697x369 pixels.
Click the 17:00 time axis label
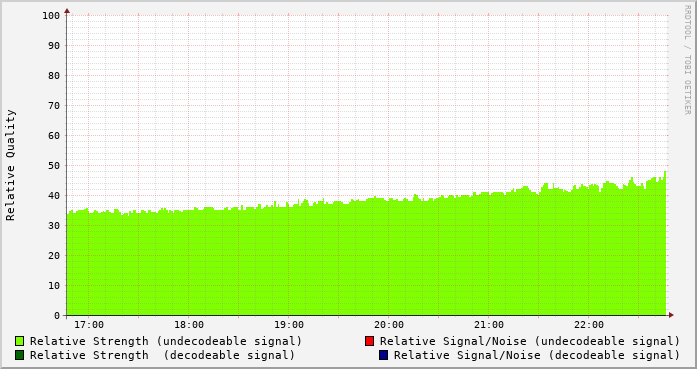[89, 325]
